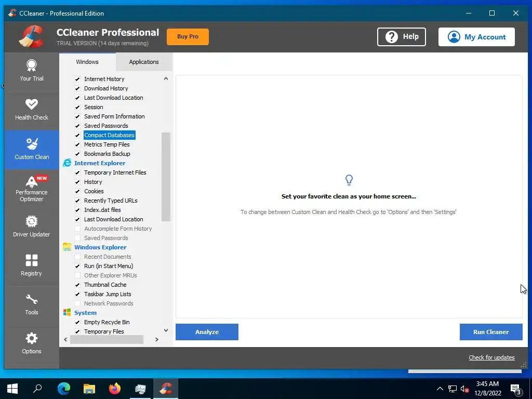Screen dimensions: 532x399
Task: Launch Microsoft Edge from the taskbar
Action: coord(64,389)
